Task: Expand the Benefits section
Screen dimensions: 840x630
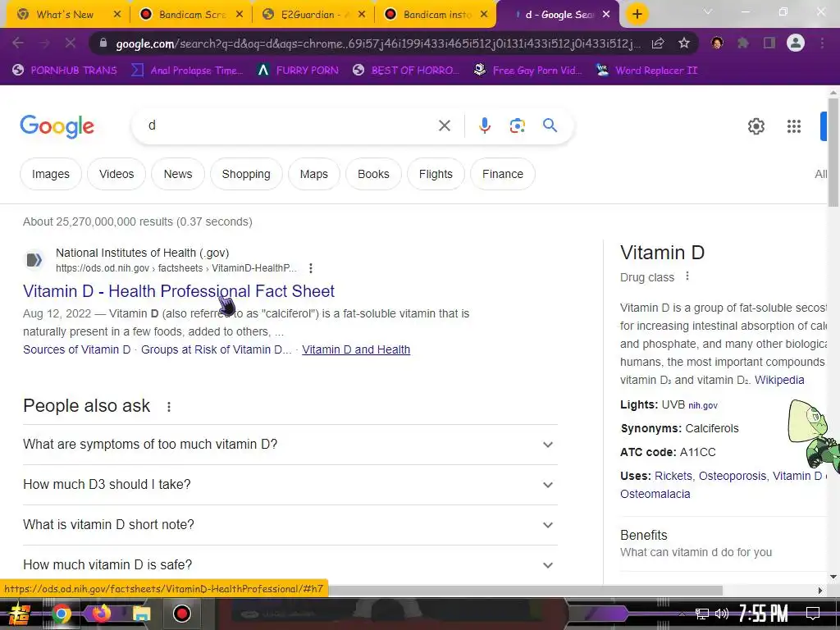Action: point(724,543)
